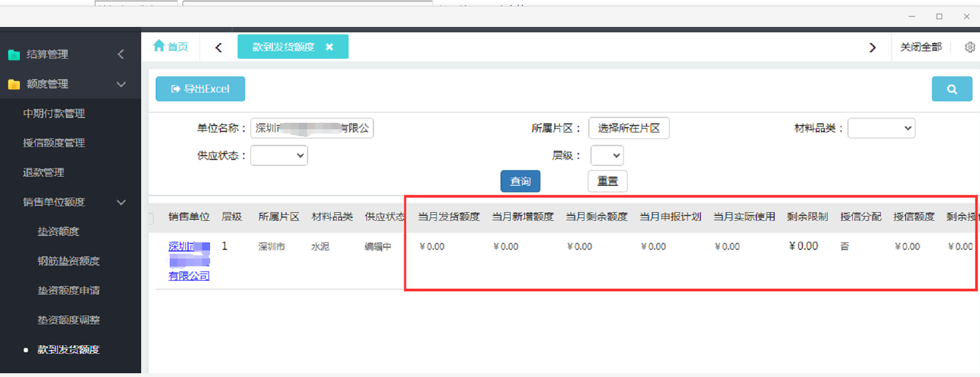Close the 款到发货额度 tab
980x377 pixels.
pyautogui.click(x=329, y=47)
